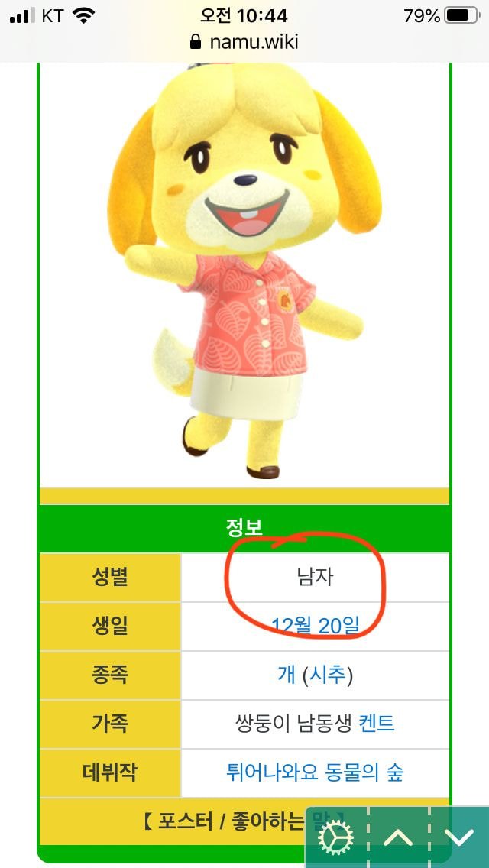The width and height of the screenshot is (489, 868).
Task: Tap the cellular signal bars icon
Action: coord(22,17)
